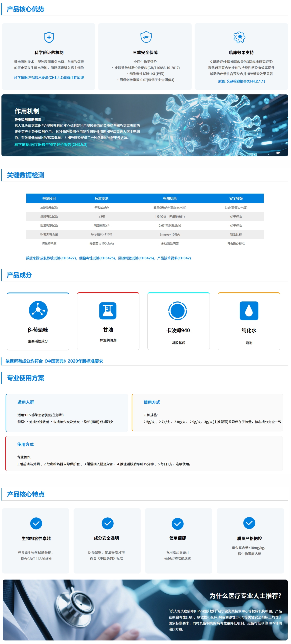The width and height of the screenshot is (291, 644).
Task: Click the 检测结果 table column header
Action: pyautogui.click(x=170, y=198)
